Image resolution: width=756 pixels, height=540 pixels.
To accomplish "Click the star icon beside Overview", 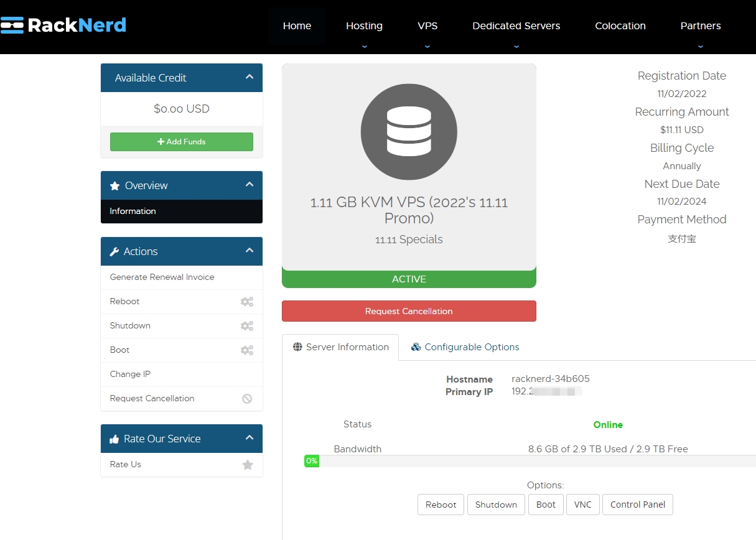I will 114,186.
